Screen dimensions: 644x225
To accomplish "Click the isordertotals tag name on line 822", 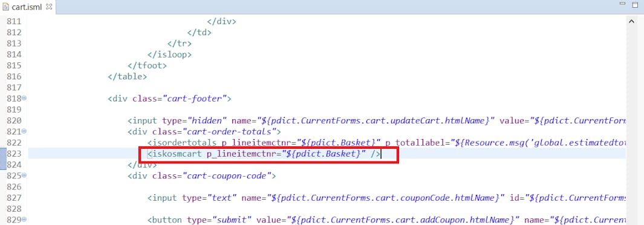I will click(x=184, y=143).
